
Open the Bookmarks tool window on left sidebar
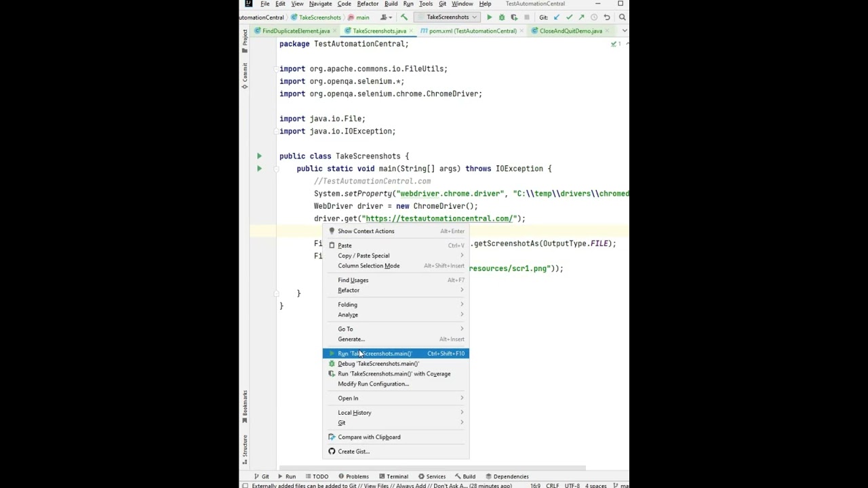tap(245, 407)
